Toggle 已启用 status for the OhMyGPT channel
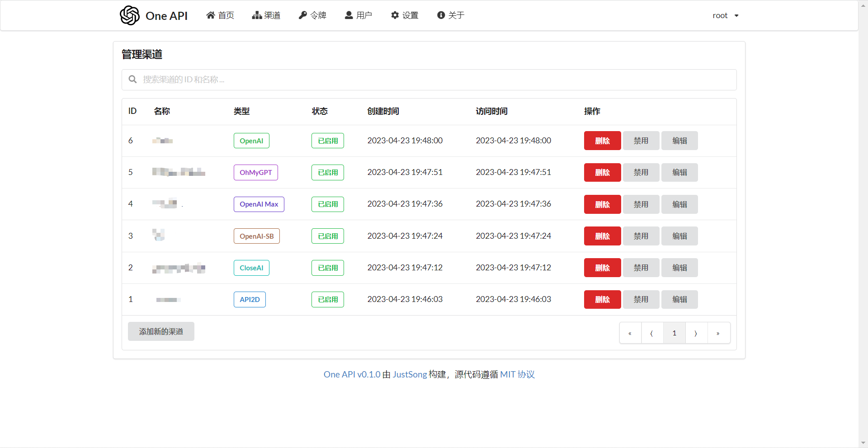This screenshot has width=868, height=448. tap(327, 172)
